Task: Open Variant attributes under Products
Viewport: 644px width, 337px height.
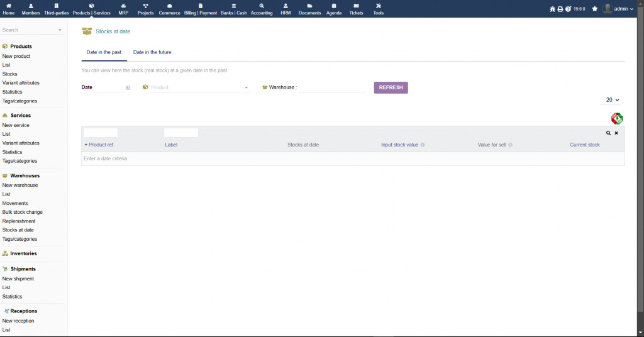Action: (21, 83)
